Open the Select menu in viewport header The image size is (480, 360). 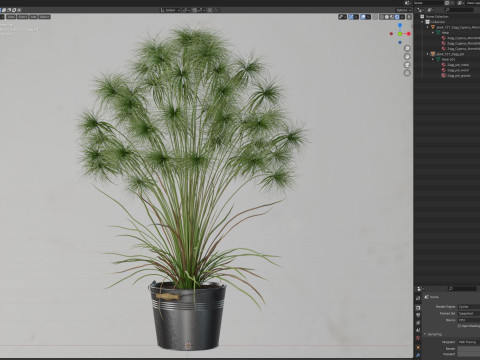coord(22,17)
